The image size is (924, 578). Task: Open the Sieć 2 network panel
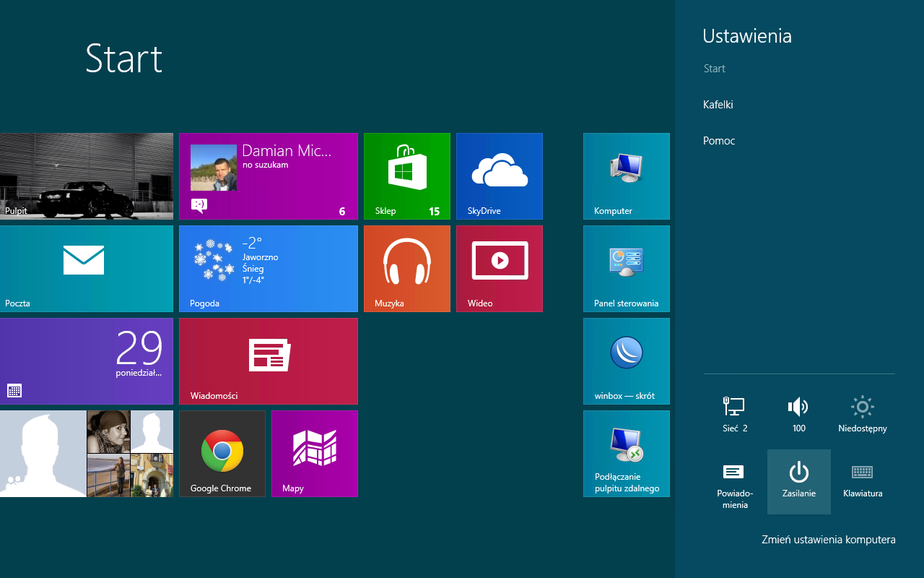tap(734, 415)
